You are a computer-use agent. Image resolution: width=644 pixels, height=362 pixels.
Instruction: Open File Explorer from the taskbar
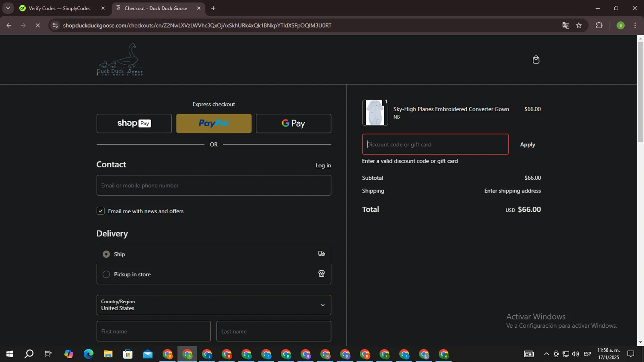coord(108,354)
